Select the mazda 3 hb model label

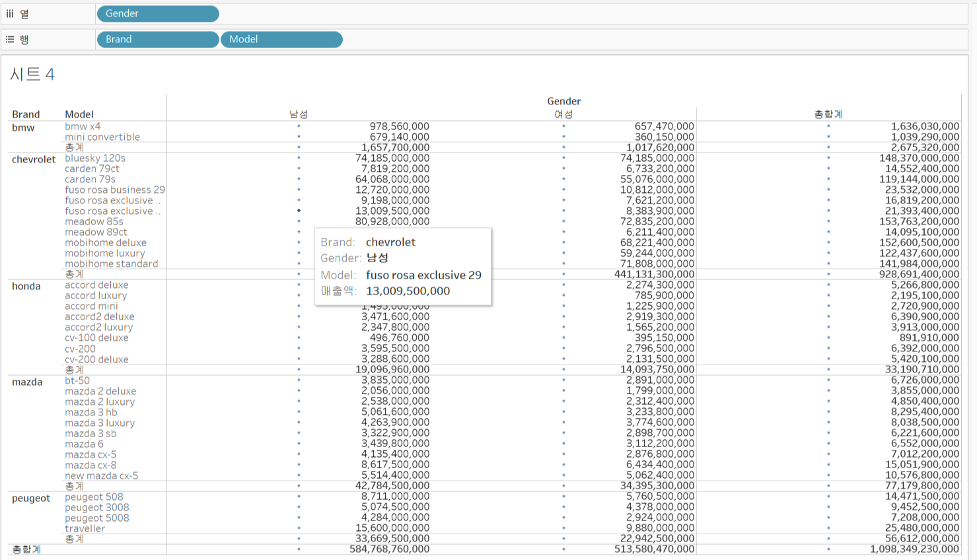coord(91,412)
